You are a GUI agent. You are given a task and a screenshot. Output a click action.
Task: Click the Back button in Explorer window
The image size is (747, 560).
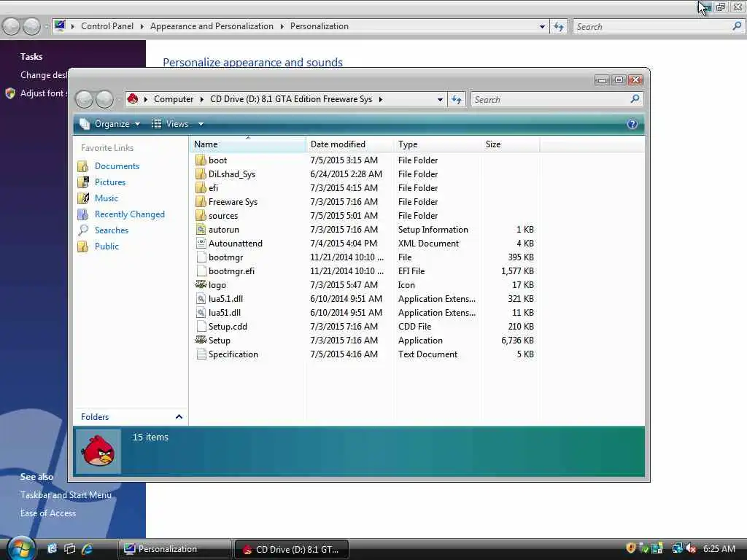(85, 99)
